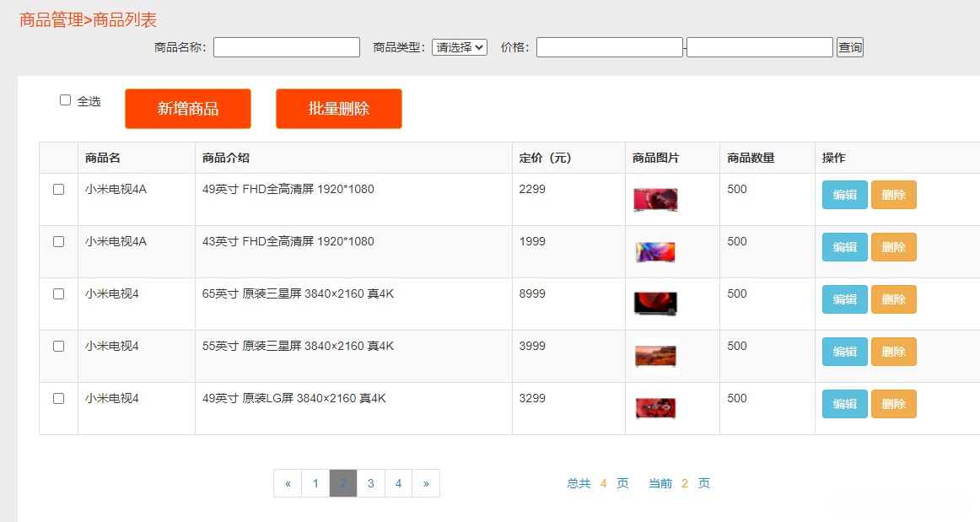The height and width of the screenshot is (522, 980).
Task: Tick checkbox for 65英寸 原装三星屏 row
Action: (x=59, y=293)
